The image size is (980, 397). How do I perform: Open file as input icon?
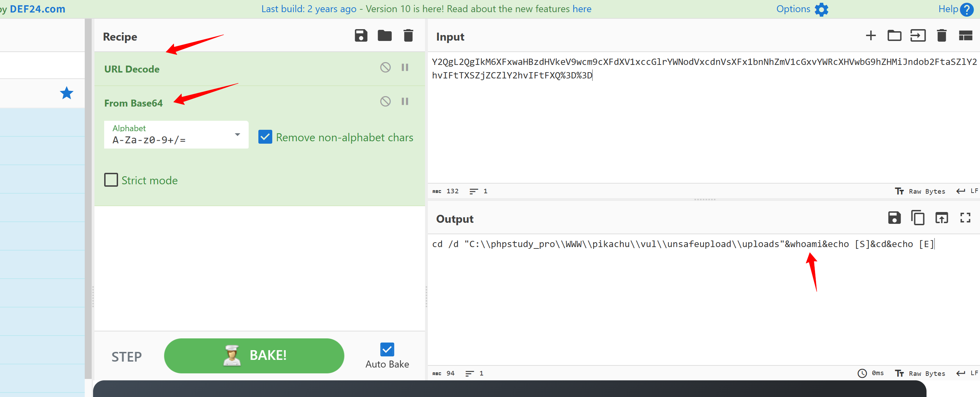(917, 36)
